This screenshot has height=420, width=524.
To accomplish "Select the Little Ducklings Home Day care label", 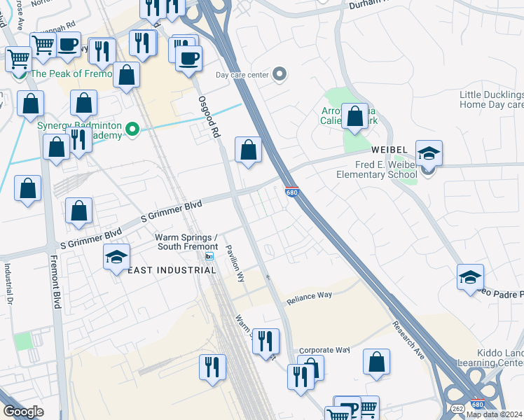I will coord(492,99).
